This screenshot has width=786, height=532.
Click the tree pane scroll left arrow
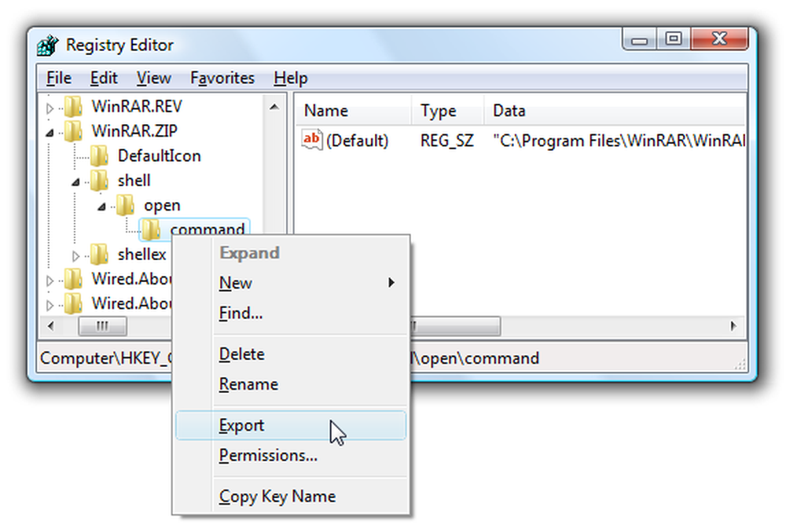pos(50,326)
